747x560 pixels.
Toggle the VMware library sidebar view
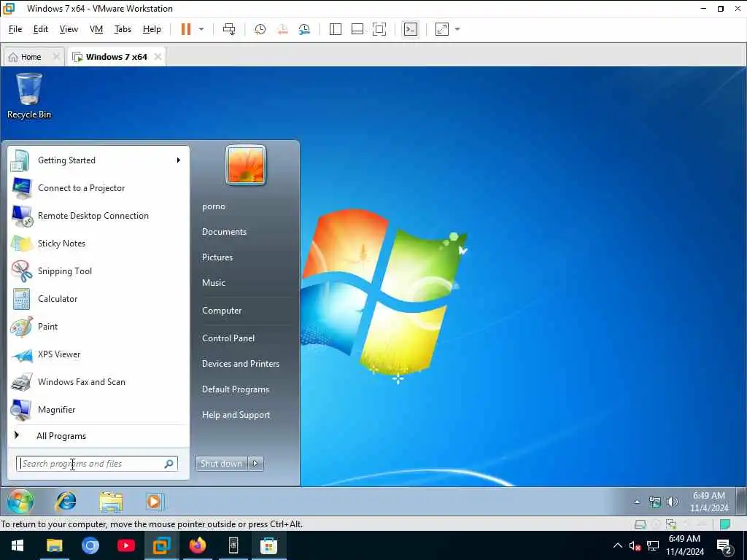(x=336, y=29)
